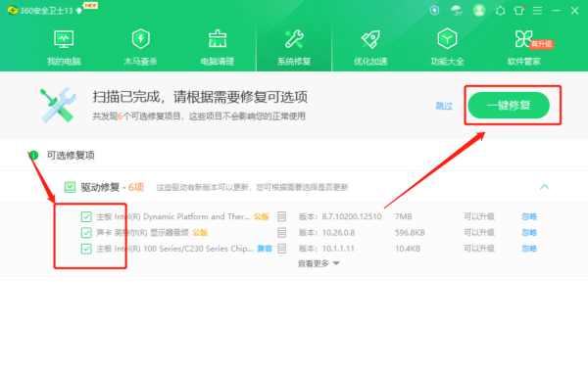Open 功能大全 tab
This screenshot has height=370, width=588.
point(447,48)
